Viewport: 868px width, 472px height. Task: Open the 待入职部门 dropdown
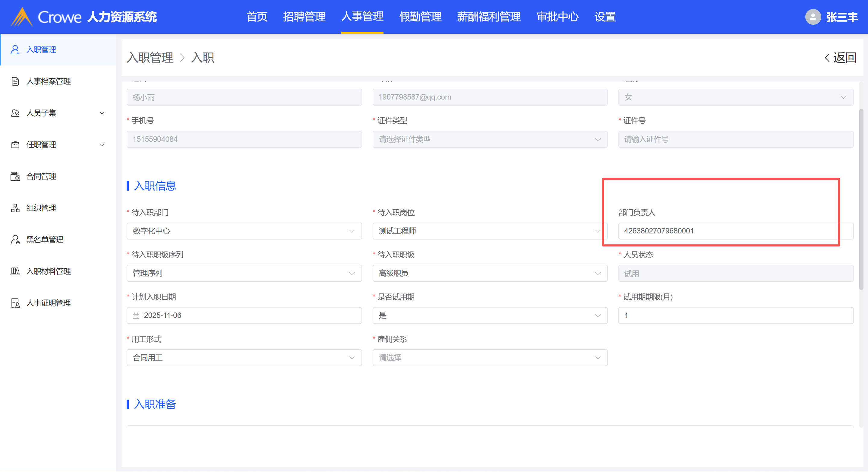pyautogui.click(x=244, y=231)
